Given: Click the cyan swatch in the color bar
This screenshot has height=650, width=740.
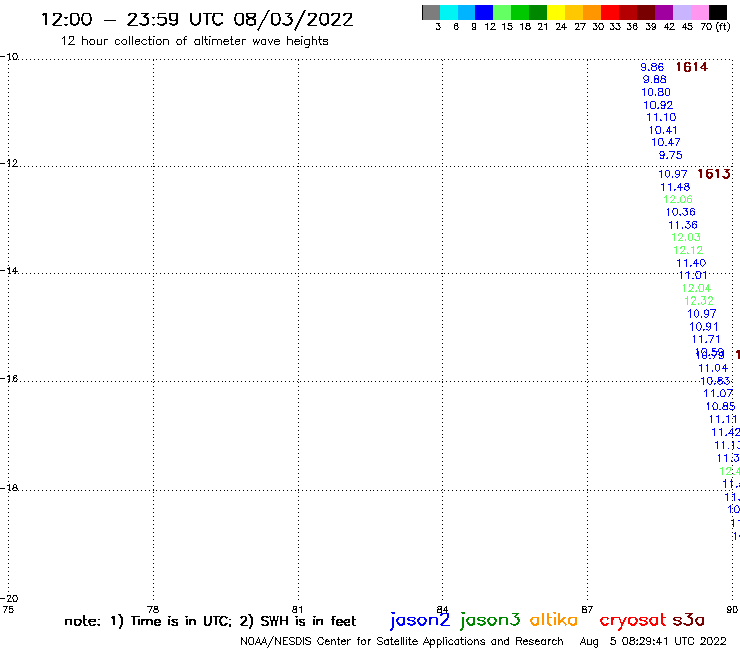Looking at the screenshot, I should click(x=449, y=12).
